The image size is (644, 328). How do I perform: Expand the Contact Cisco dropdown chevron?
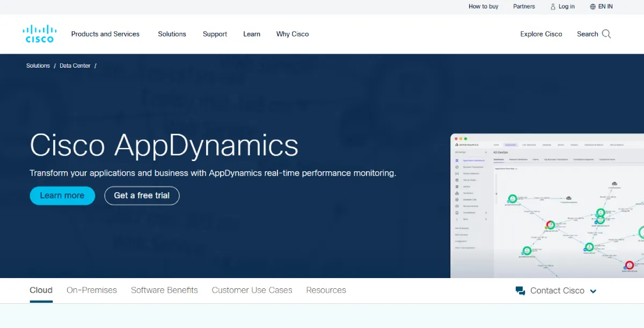pyautogui.click(x=593, y=291)
